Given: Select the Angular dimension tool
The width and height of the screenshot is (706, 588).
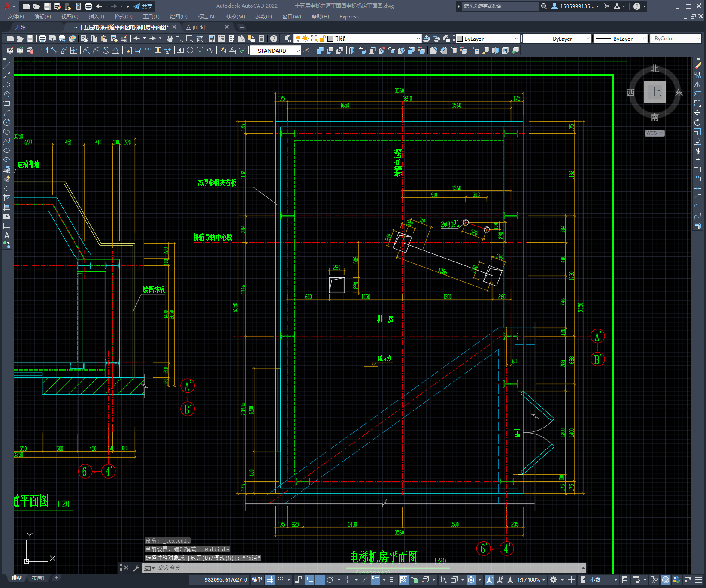Looking at the screenshot, I should (116, 50).
